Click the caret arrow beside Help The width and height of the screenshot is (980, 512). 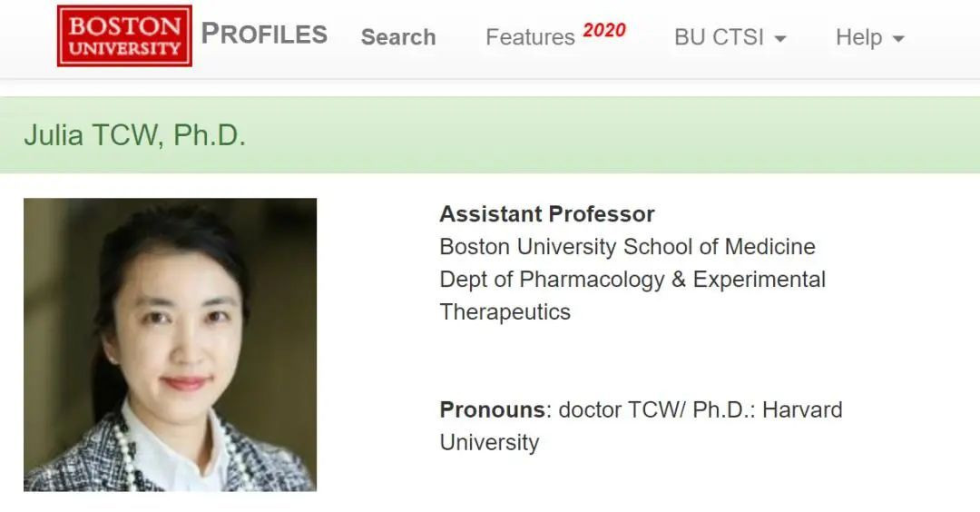point(898,39)
